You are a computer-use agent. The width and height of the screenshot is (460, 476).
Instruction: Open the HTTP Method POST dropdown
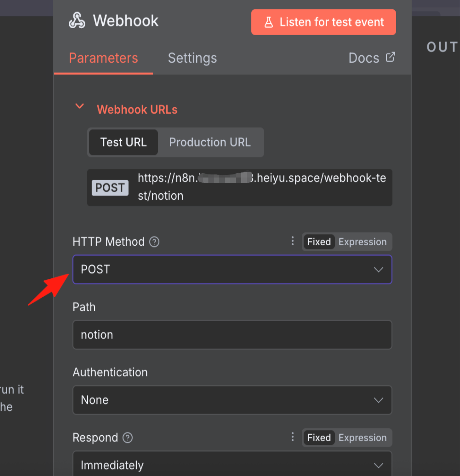click(x=232, y=270)
